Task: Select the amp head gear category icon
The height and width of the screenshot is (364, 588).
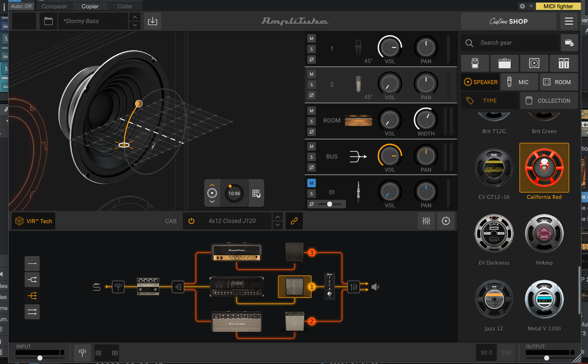Action: (x=504, y=63)
